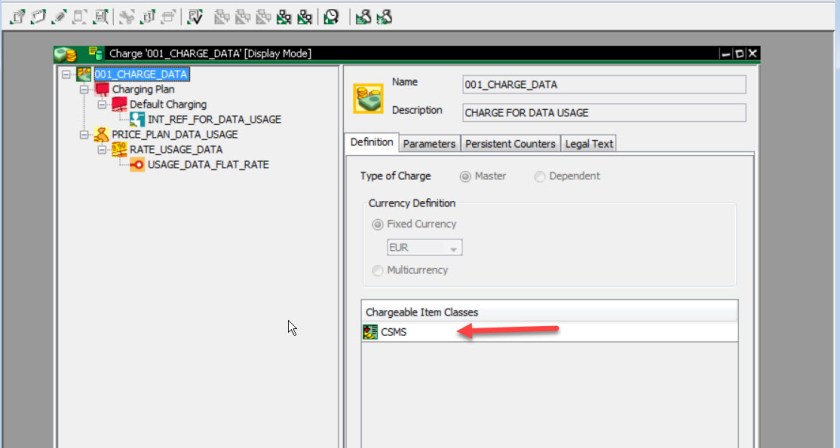Click the Chargeable Item Classes column header

[550, 312]
